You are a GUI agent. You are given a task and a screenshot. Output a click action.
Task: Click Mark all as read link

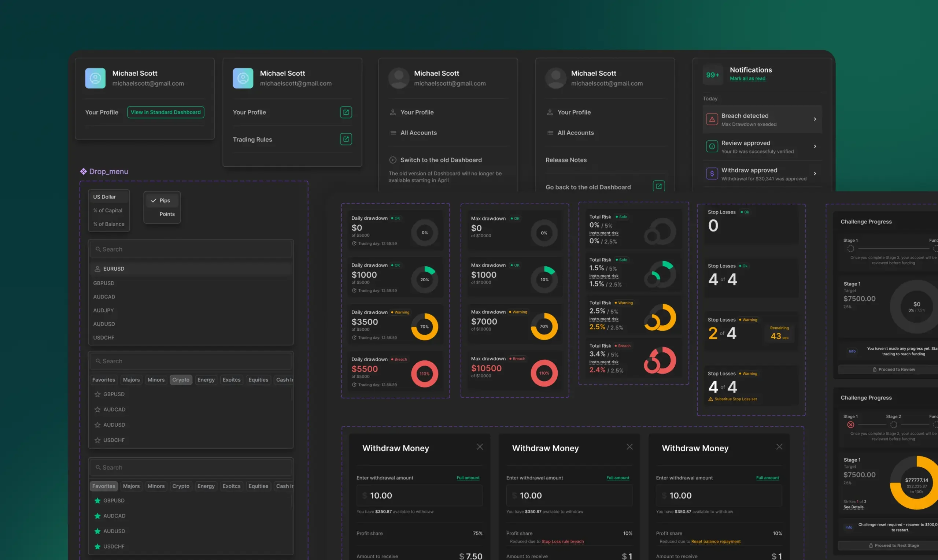747,78
